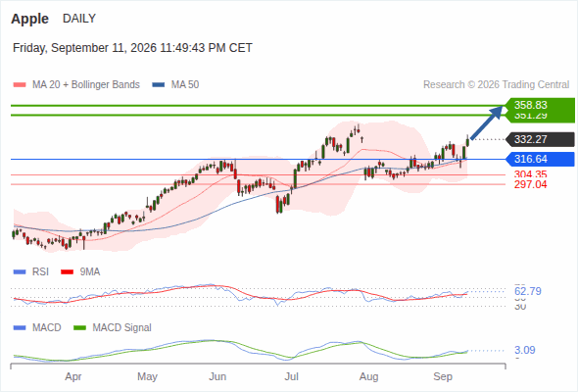Click the RSI blue legend swatch

(x=20, y=272)
